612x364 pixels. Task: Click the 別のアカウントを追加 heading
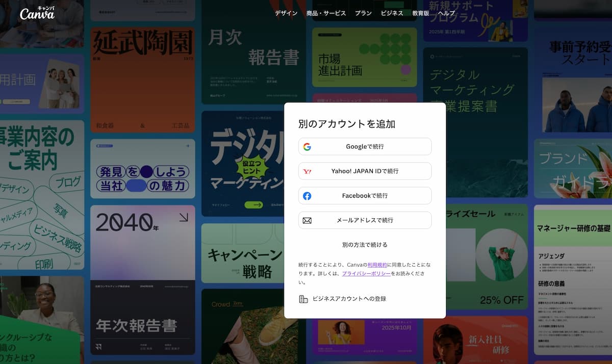tap(347, 124)
